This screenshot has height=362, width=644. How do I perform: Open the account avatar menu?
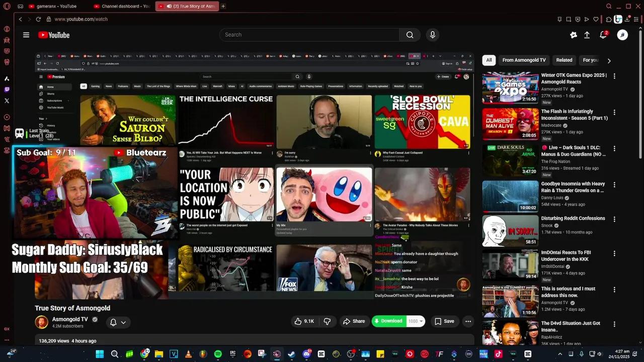(x=622, y=35)
